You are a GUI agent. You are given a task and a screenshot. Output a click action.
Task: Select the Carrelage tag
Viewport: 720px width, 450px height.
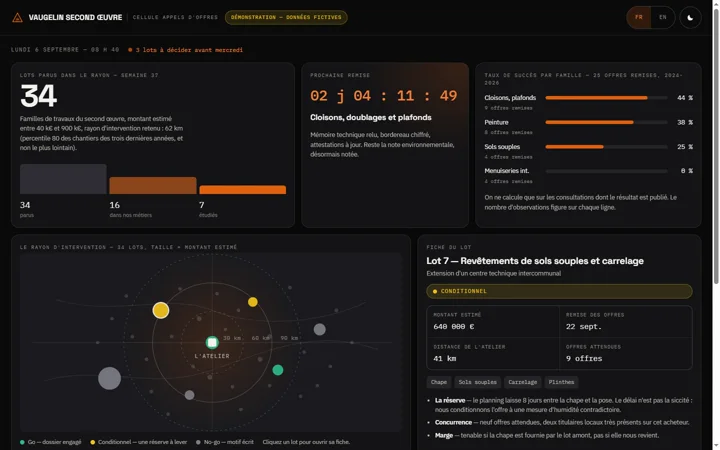pos(523,382)
